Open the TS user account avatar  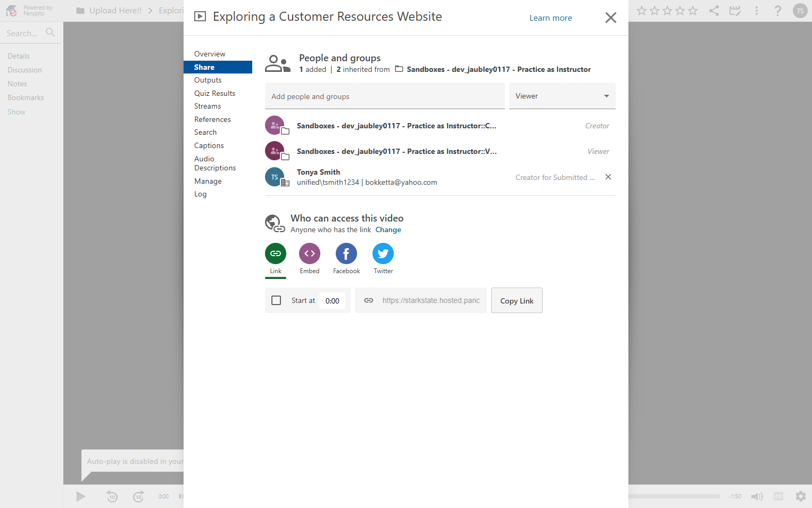800,11
